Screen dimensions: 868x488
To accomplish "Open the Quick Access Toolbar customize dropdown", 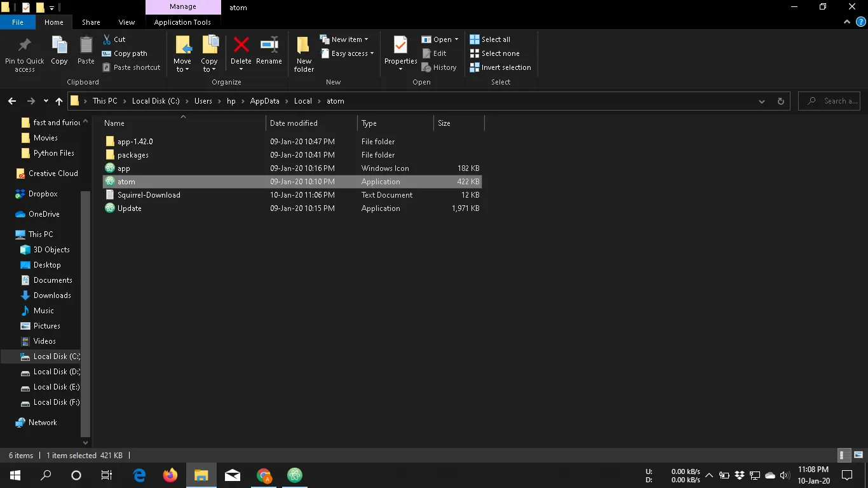I will 51,8.
